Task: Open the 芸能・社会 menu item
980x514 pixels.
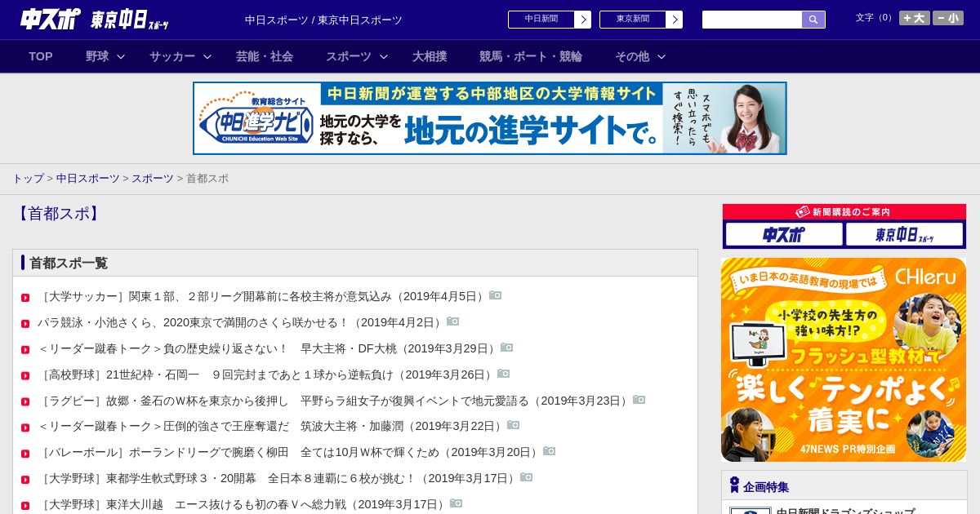Action: (x=265, y=56)
